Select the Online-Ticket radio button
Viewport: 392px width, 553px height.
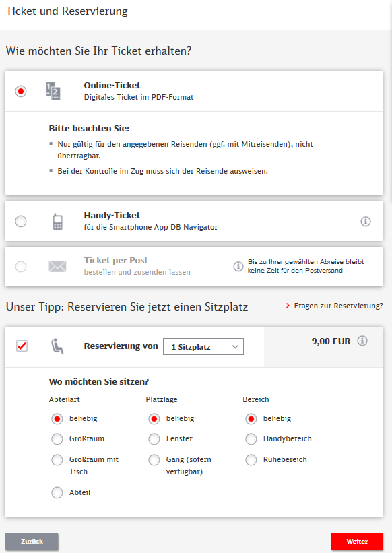pyautogui.click(x=21, y=92)
